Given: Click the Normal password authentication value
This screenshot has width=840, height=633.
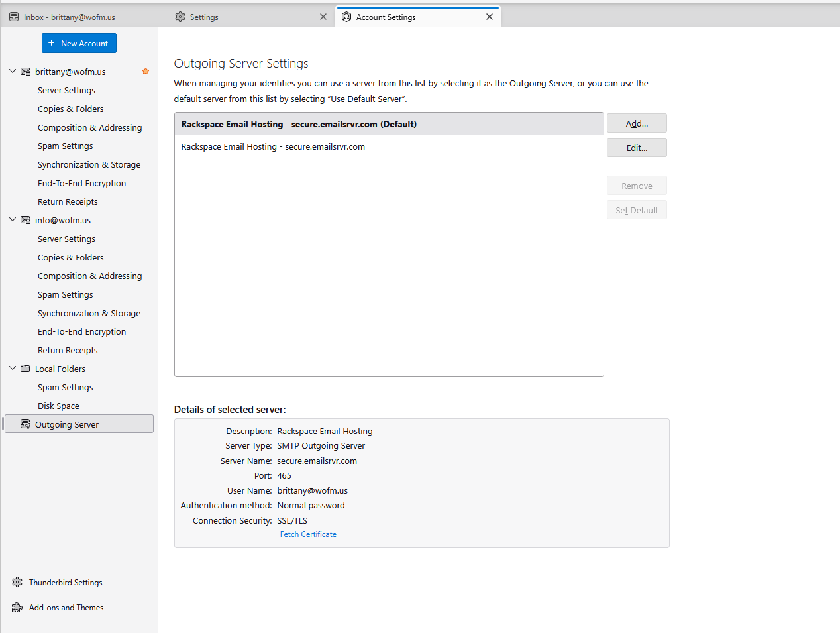Looking at the screenshot, I should coord(311,505).
